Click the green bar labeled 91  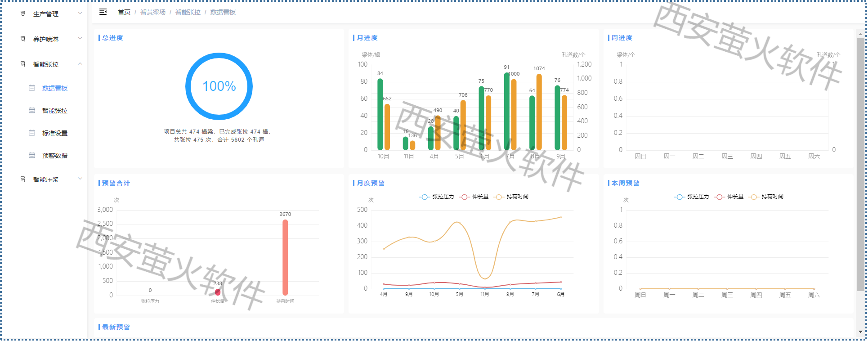[507, 111]
